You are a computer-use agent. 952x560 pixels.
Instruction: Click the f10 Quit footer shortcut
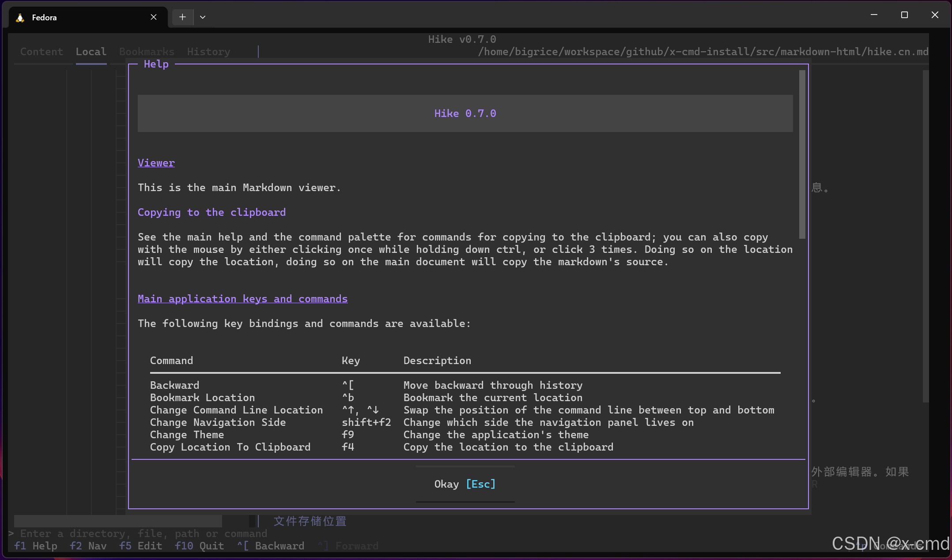coord(199,546)
